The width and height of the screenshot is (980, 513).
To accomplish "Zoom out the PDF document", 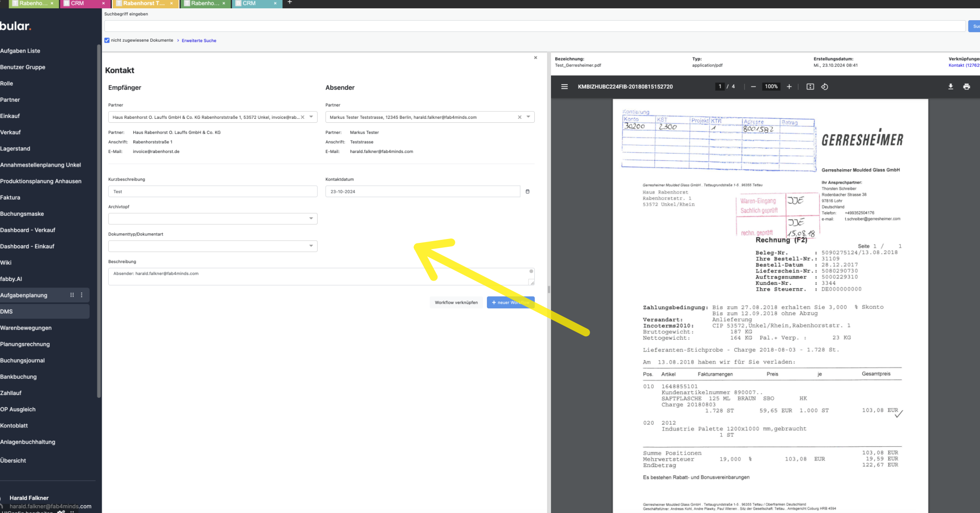I will pos(753,87).
